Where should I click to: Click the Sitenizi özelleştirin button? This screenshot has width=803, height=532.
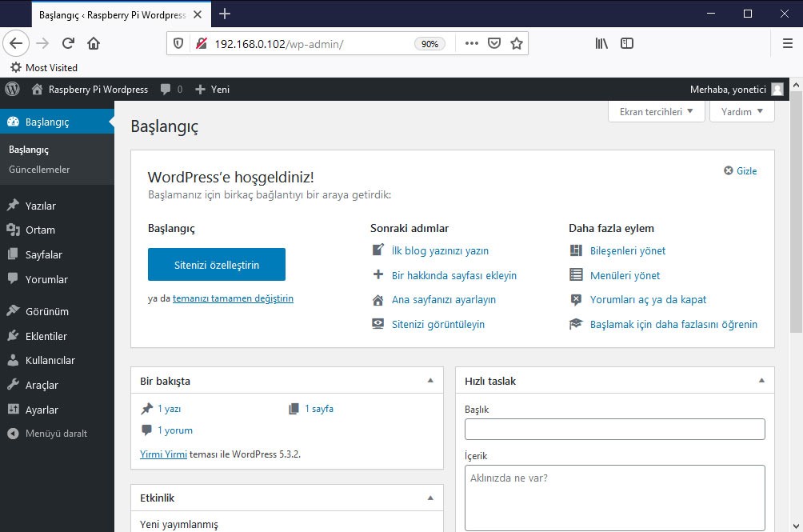pos(217,265)
